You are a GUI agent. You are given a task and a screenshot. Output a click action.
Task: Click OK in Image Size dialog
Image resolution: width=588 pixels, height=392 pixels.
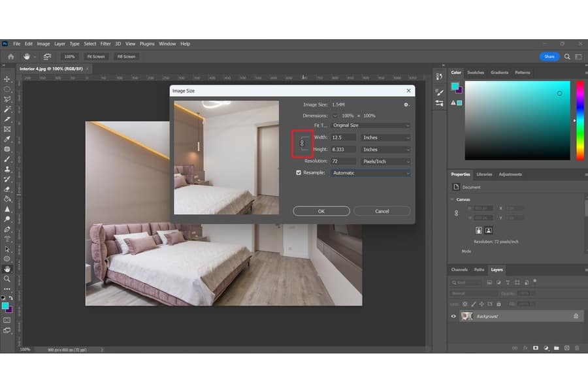321,211
